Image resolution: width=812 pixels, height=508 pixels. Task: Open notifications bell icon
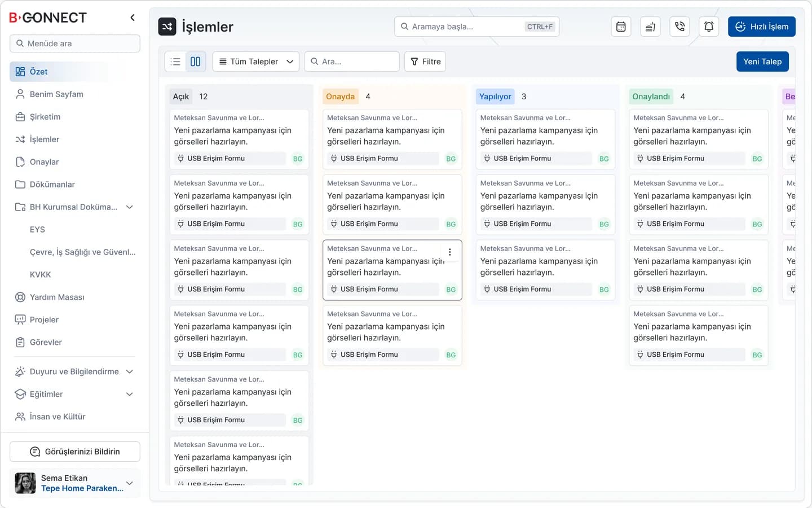tap(709, 27)
